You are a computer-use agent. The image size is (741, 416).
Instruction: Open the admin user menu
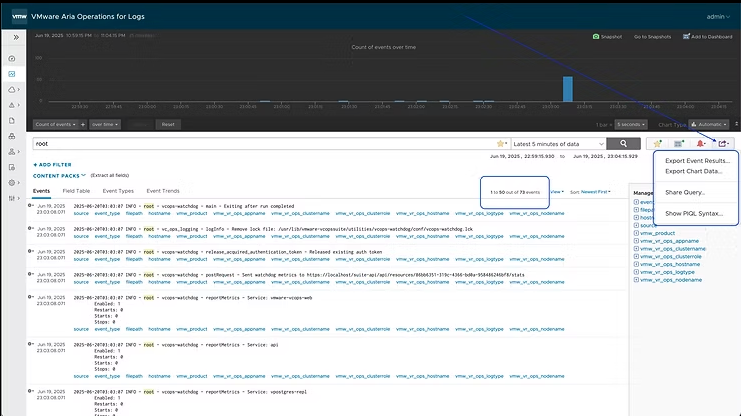point(718,17)
